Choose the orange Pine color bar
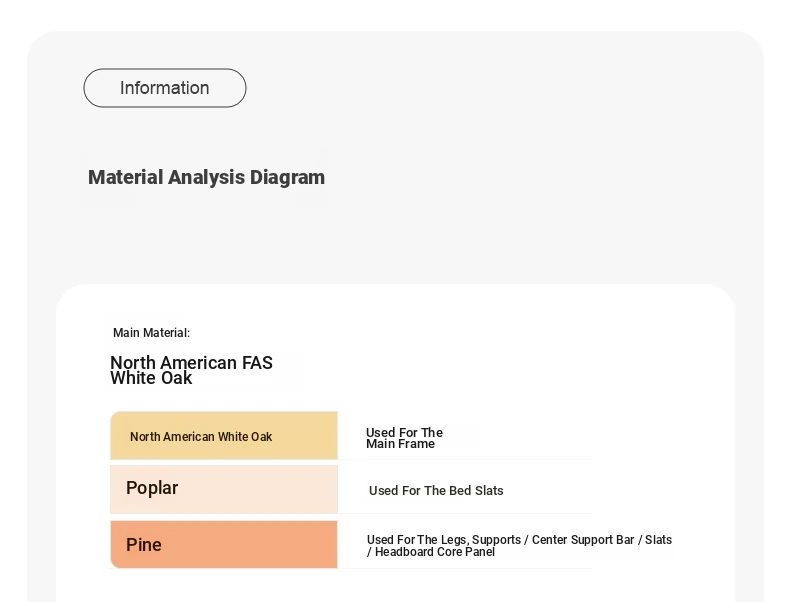 point(224,545)
